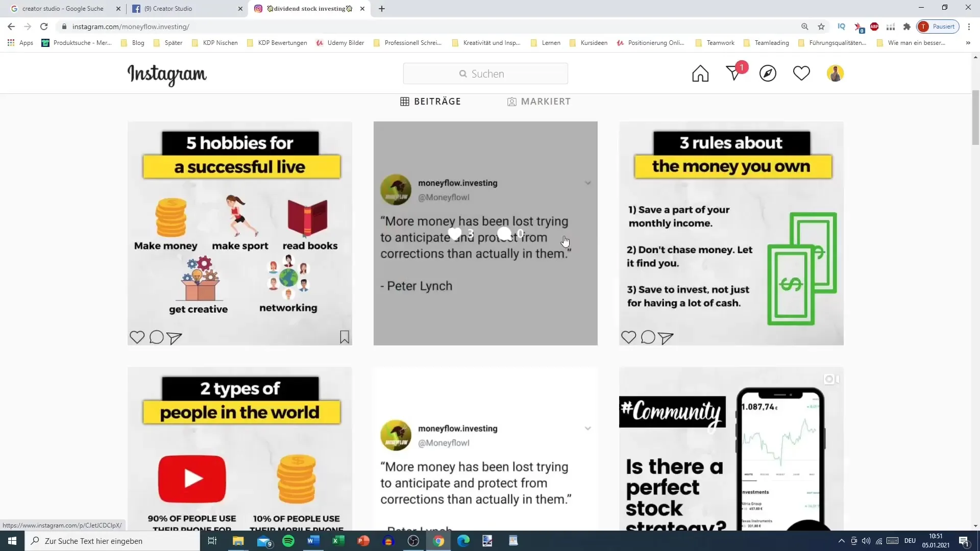Open the Apps bookmark shortcut
This screenshot has height=551, width=980.
pyautogui.click(x=20, y=43)
